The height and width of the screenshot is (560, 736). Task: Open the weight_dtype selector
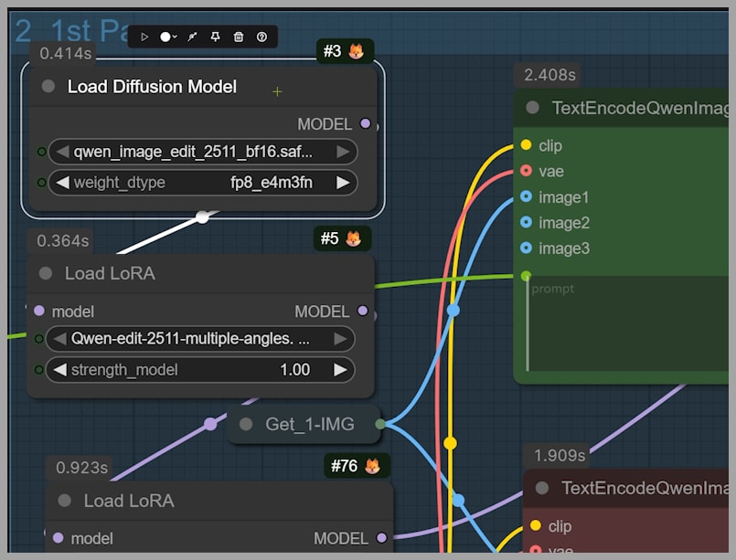tap(202, 183)
